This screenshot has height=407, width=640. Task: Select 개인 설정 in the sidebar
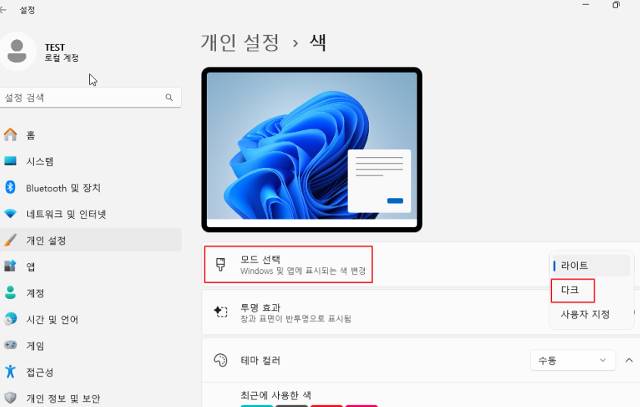(91, 240)
